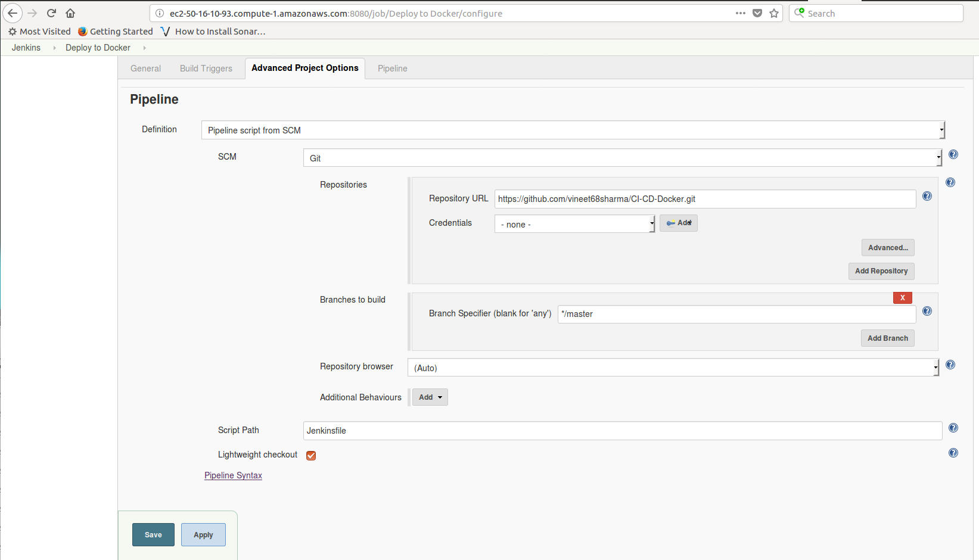This screenshot has height=560, width=979.
Task: Click Add credentials key button
Action: pos(679,223)
